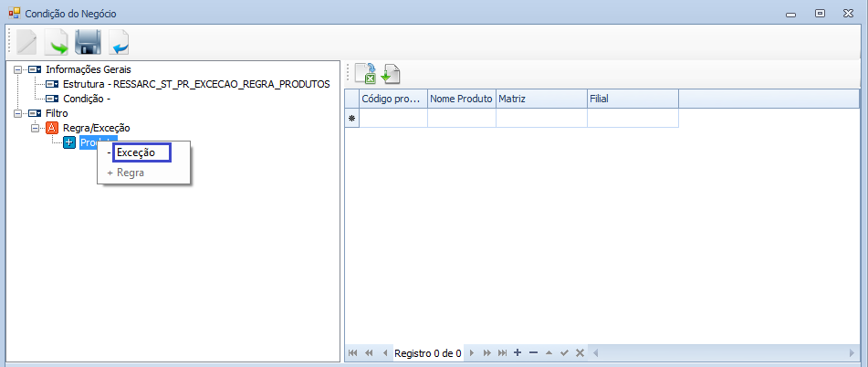Image resolution: width=868 pixels, height=367 pixels.
Task: Click new row Nome Produto cell
Action: [462, 118]
